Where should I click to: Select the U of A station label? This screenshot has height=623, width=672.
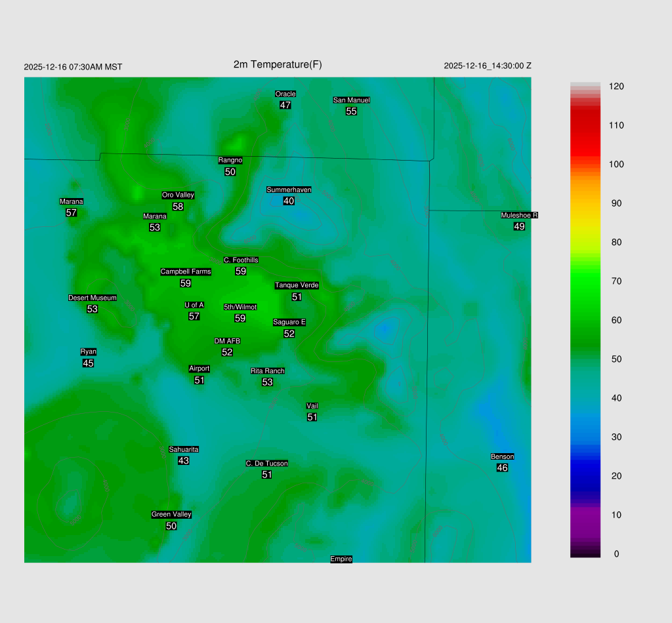click(194, 305)
